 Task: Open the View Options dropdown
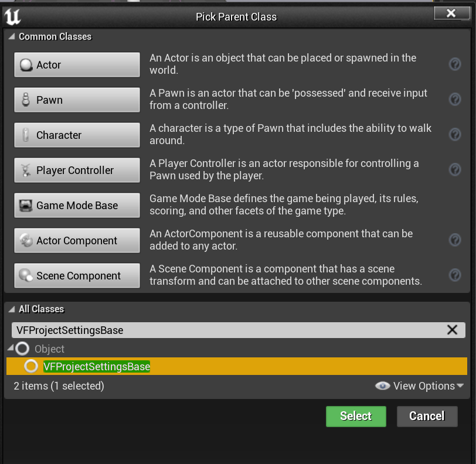tap(420, 385)
